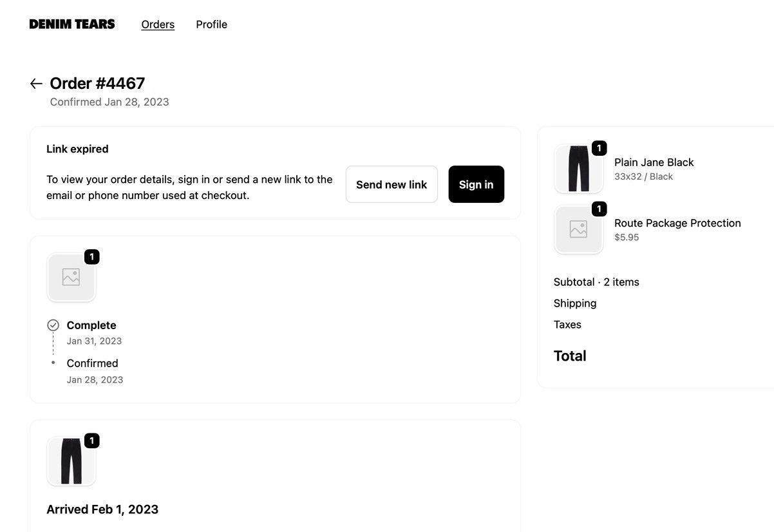Click the Complete status checkmark icon

click(53, 325)
